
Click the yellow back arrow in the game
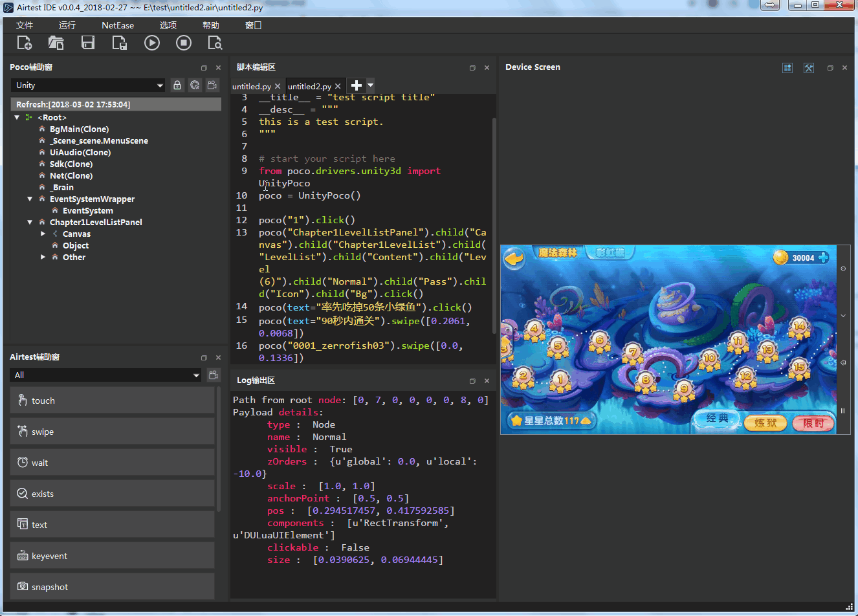514,259
